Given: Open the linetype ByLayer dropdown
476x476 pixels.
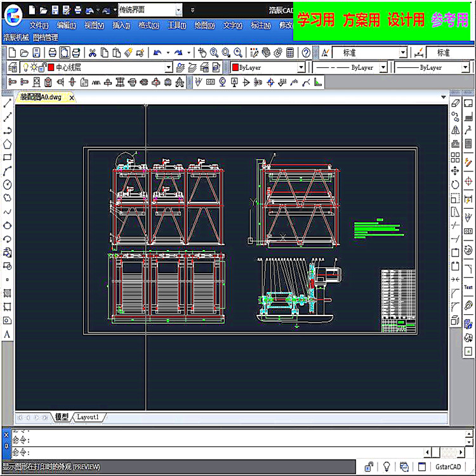Looking at the screenshot, I should pos(383,67).
